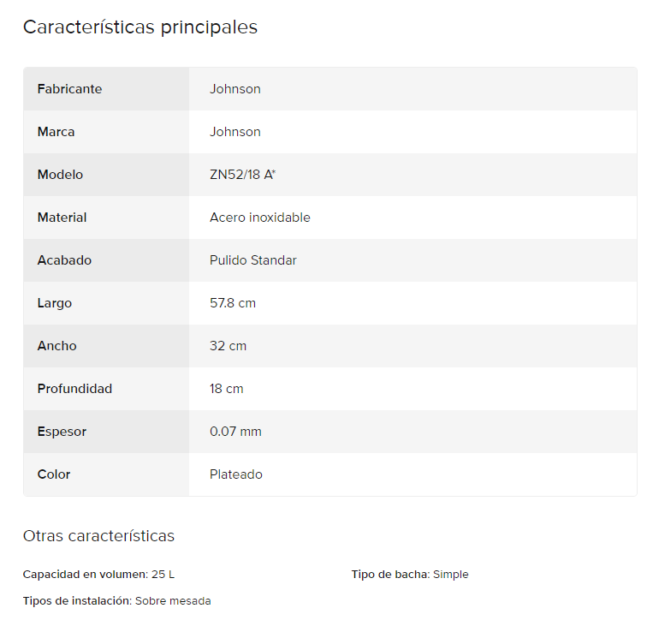Click the Profundidad row label
Viewport: 647px width, 644px height.
(74, 389)
